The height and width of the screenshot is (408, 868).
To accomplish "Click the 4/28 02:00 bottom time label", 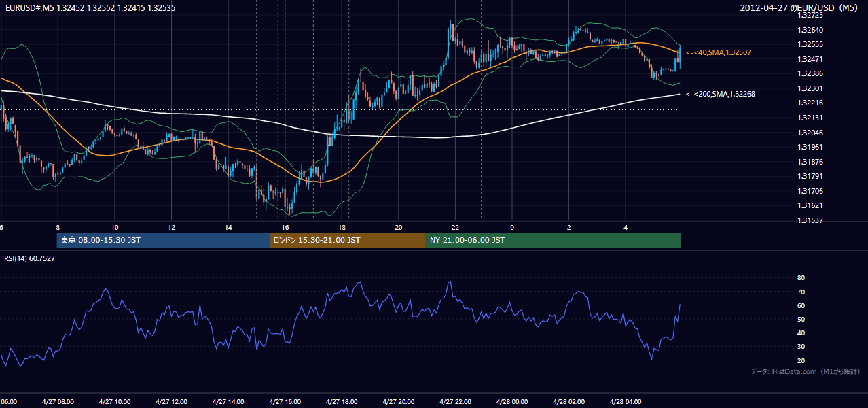I will (568, 401).
